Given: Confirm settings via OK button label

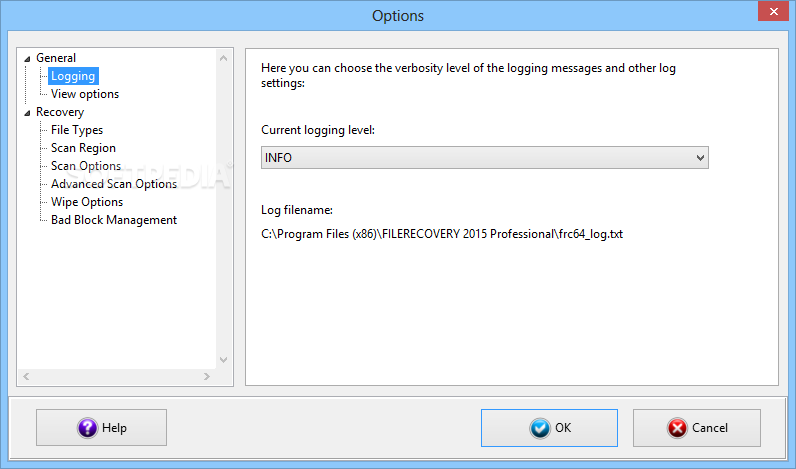Looking at the screenshot, I should [x=563, y=428].
